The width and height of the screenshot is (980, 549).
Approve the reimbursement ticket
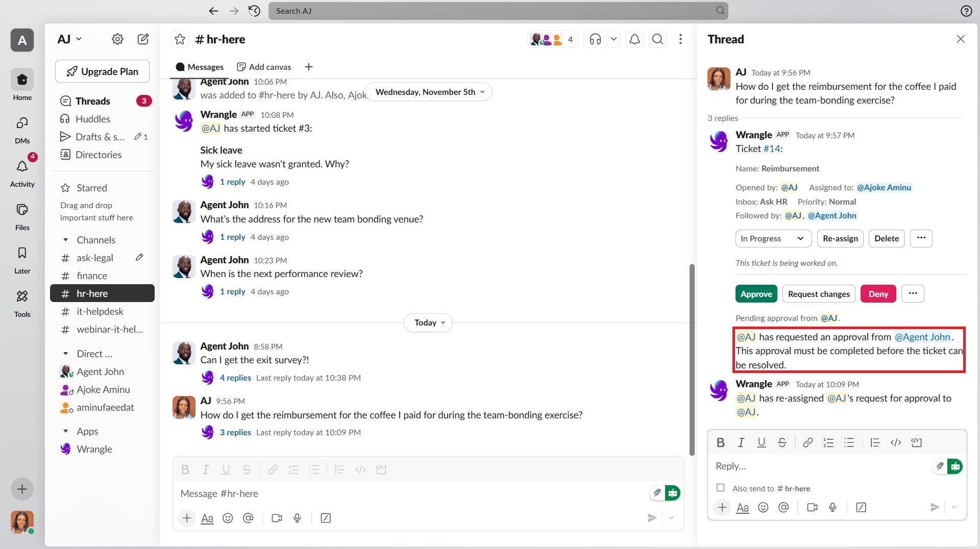pyautogui.click(x=756, y=294)
